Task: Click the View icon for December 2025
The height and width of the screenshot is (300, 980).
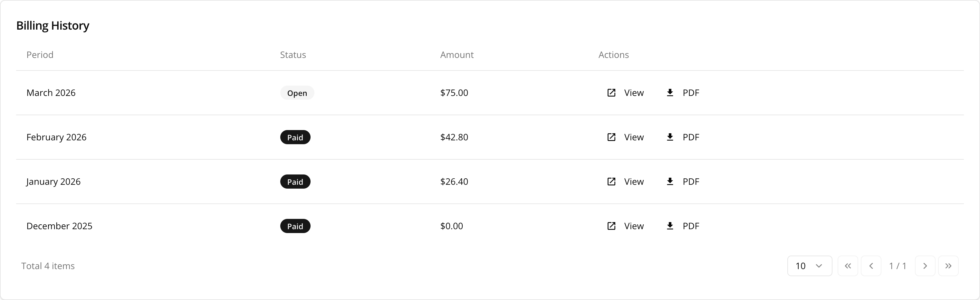Action: (611, 226)
